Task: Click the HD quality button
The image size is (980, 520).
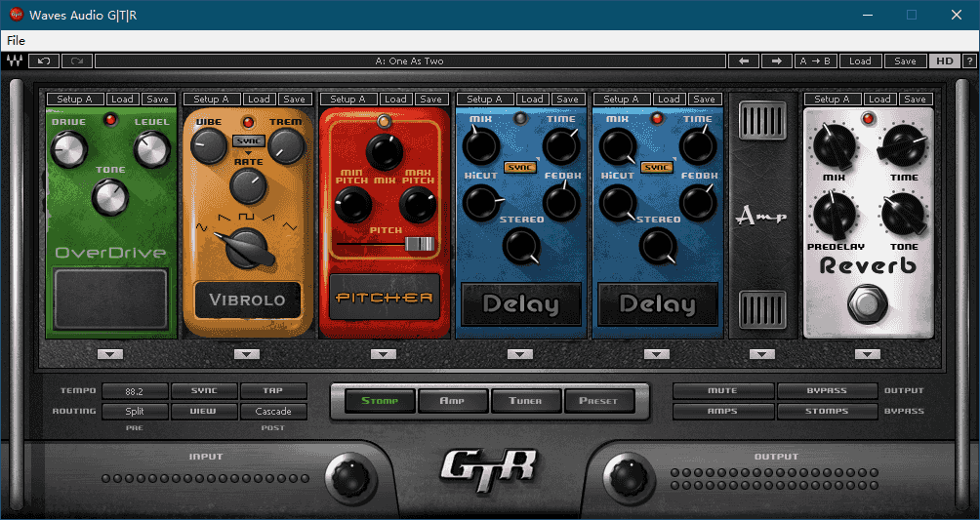Action: click(945, 60)
